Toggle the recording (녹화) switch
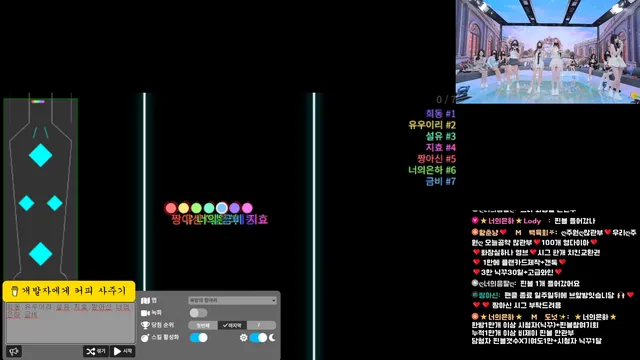 click(198, 313)
